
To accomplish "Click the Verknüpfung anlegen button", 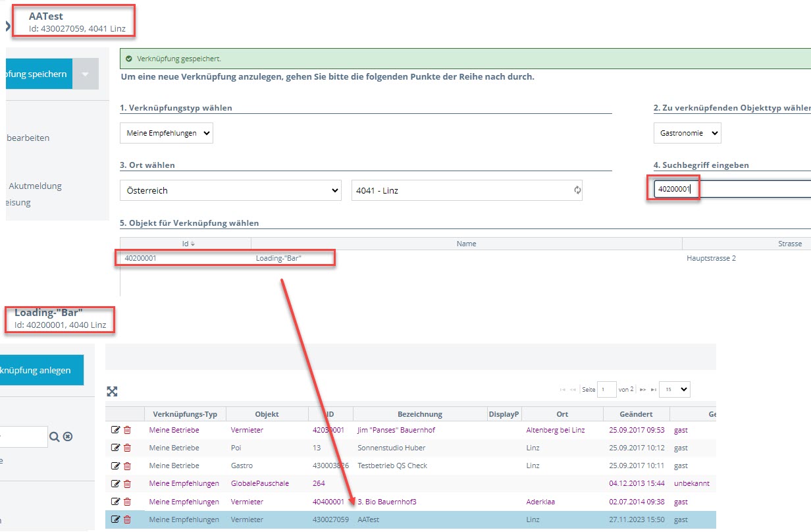I will (x=41, y=370).
